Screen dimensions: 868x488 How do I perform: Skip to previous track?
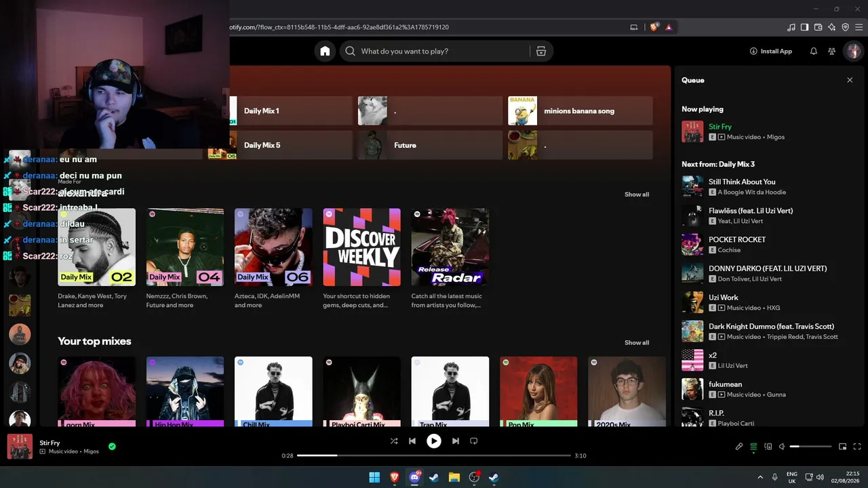(412, 441)
